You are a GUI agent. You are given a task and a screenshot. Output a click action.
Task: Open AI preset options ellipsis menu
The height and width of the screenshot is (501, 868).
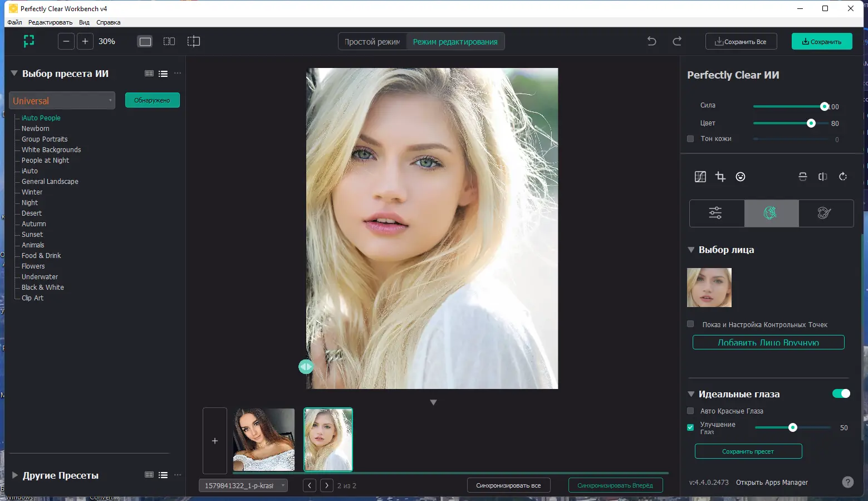[178, 74]
